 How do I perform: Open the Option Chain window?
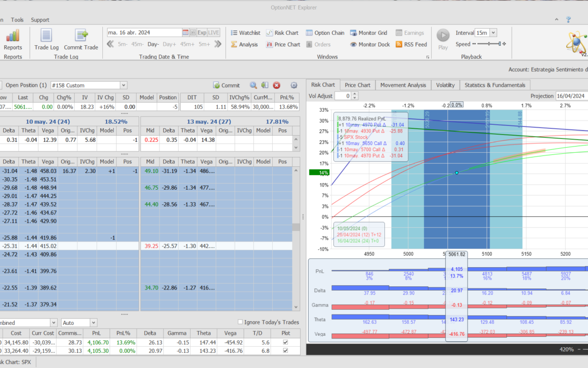tap(325, 33)
